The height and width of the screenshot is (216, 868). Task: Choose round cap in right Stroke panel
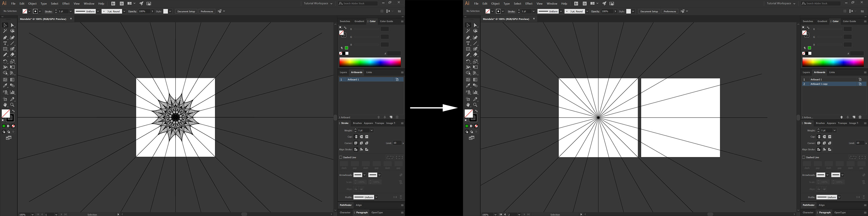point(824,137)
